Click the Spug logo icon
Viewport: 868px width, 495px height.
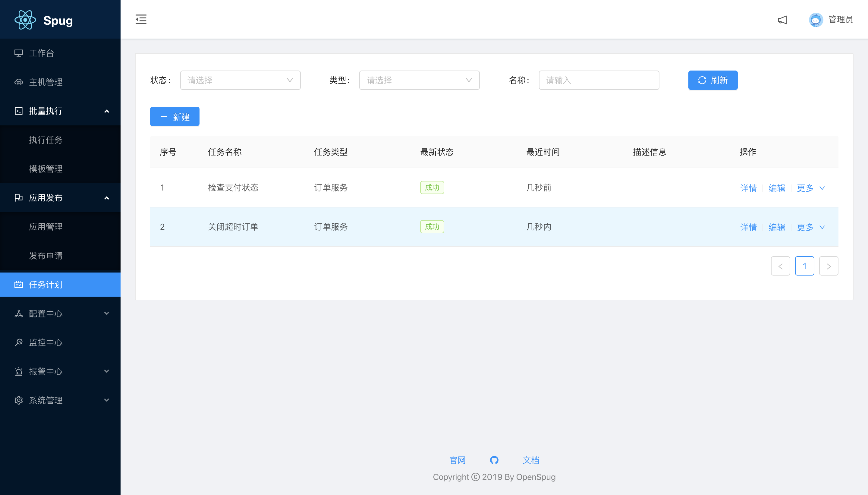tap(25, 20)
